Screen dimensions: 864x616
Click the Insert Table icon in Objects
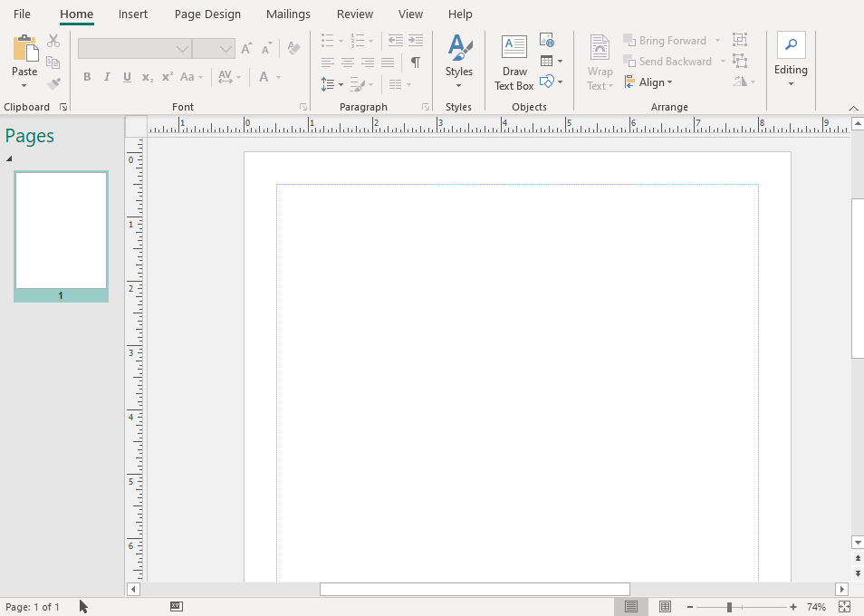pyautogui.click(x=546, y=61)
